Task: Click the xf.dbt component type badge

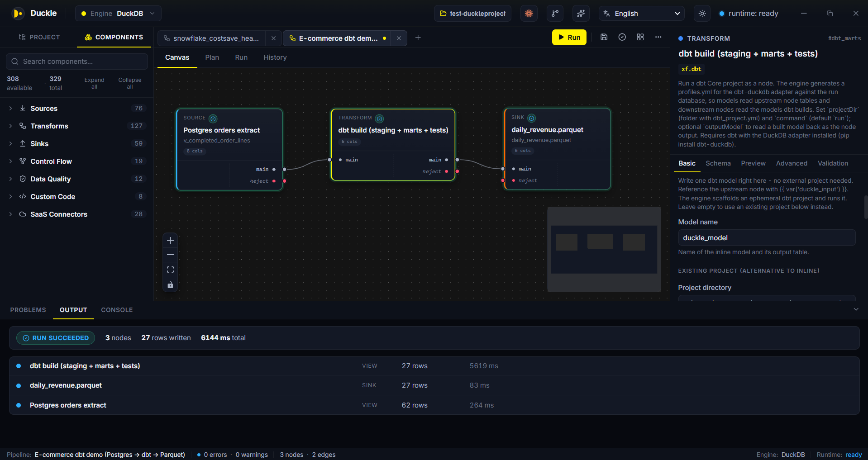Action: [x=691, y=69]
